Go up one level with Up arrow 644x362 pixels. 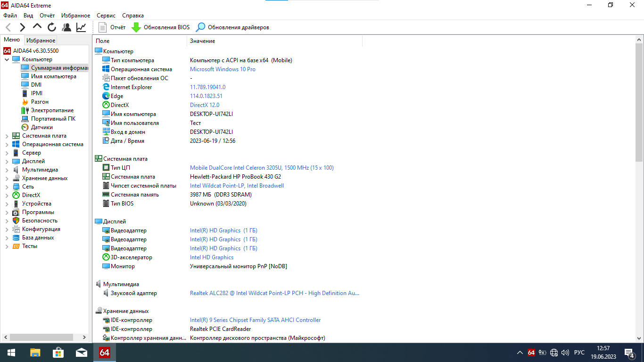pyautogui.click(x=37, y=27)
